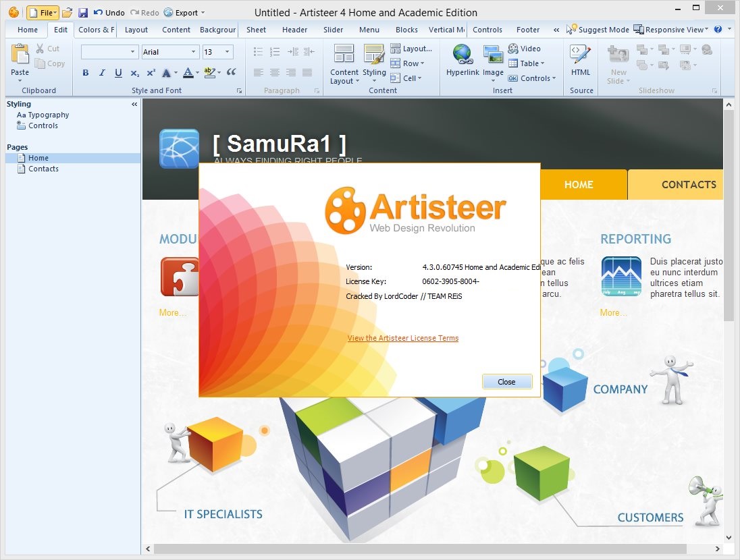Switch to the Sheet ribbon tab

point(257,30)
